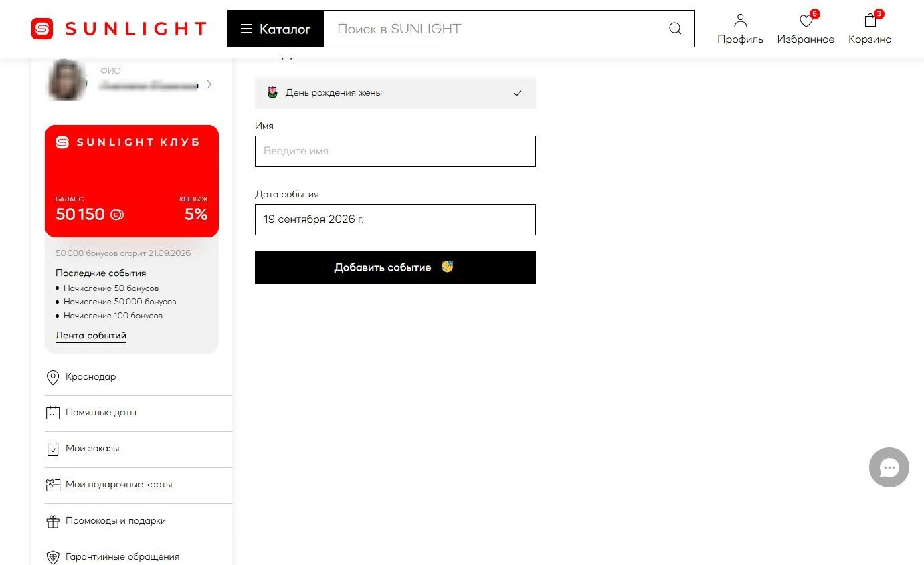Click the Промокоды и подарки gift icon
924x565 pixels.
53,521
